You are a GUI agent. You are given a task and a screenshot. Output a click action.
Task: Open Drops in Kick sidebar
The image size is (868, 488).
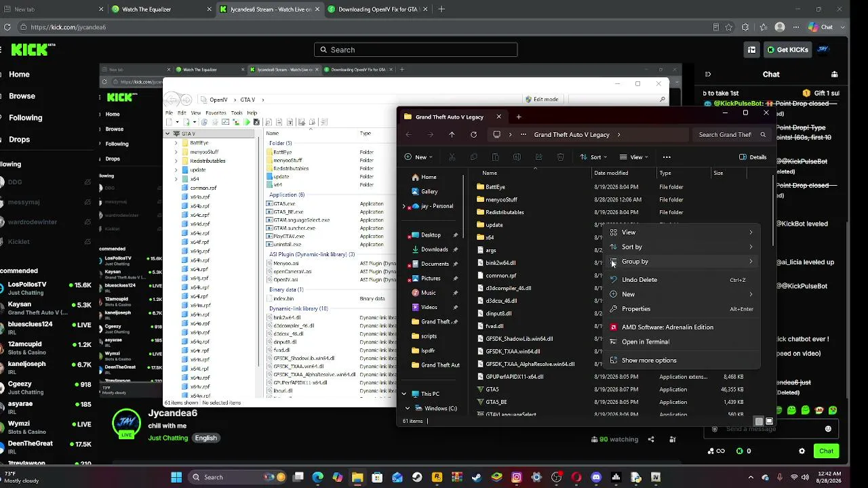[x=19, y=140]
